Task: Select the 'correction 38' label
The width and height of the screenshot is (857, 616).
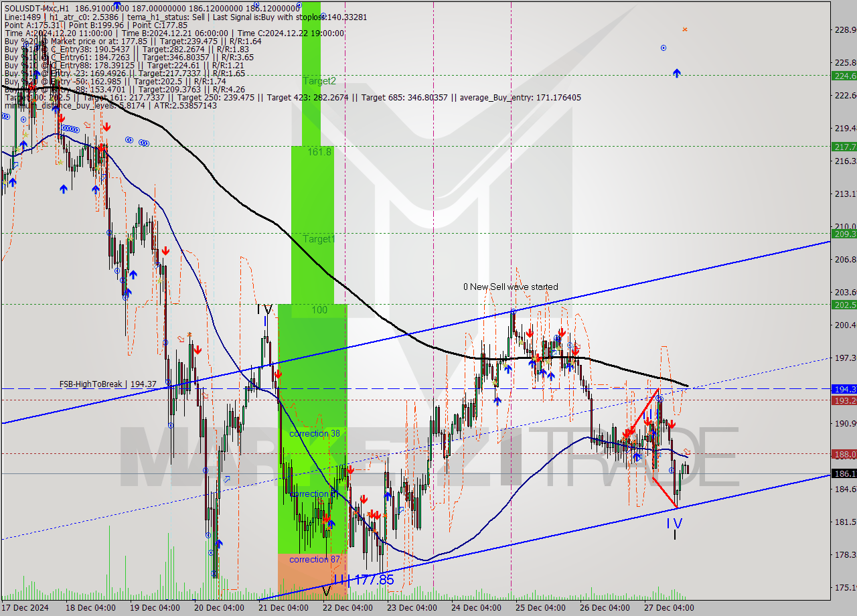Action: [x=315, y=434]
